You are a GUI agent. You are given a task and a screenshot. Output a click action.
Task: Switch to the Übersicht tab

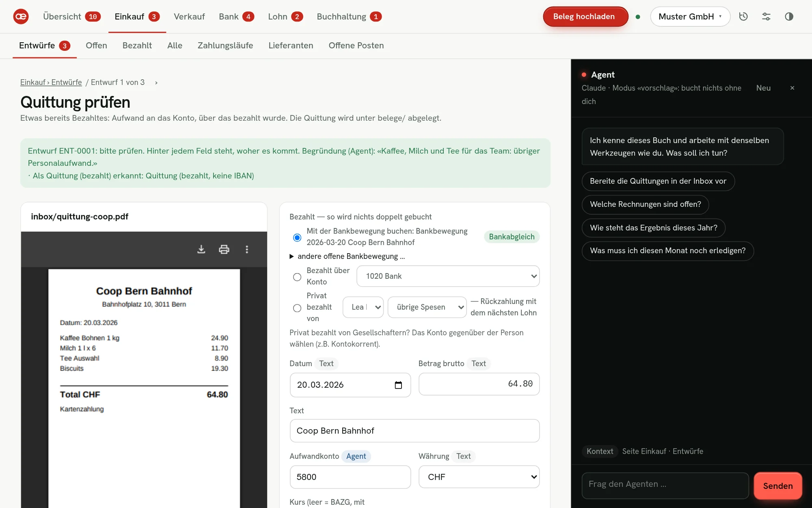coord(71,17)
